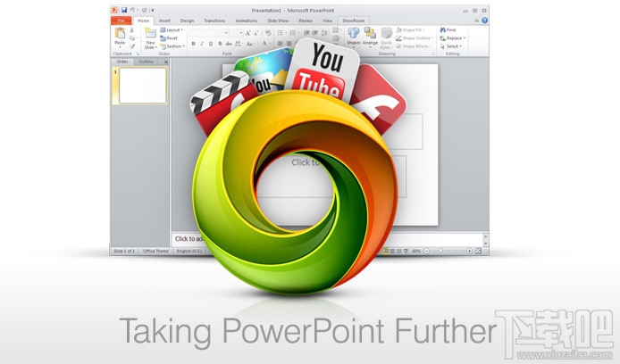This screenshot has width=620, height=364.
Task: Click the Bullets list icon
Action: (x=281, y=33)
